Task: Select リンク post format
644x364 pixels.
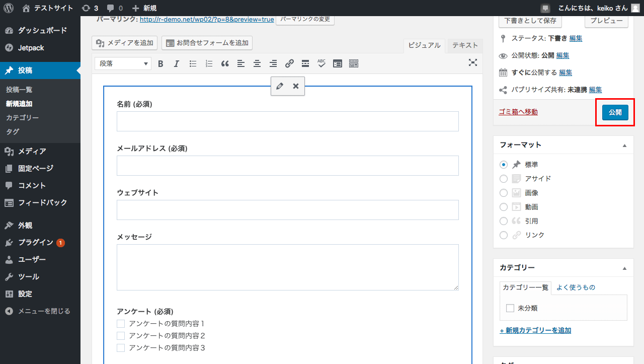Action: pyautogui.click(x=504, y=235)
